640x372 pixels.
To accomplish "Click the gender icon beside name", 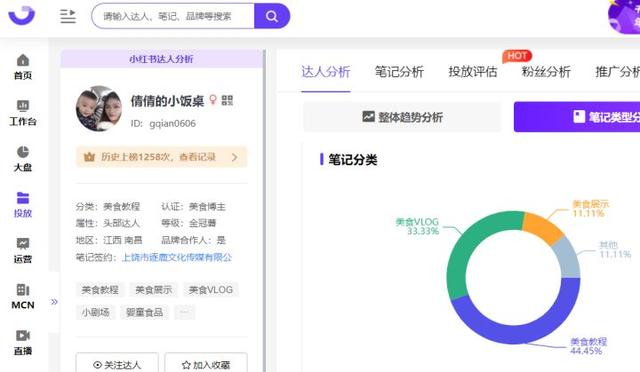I will (x=213, y=100).
